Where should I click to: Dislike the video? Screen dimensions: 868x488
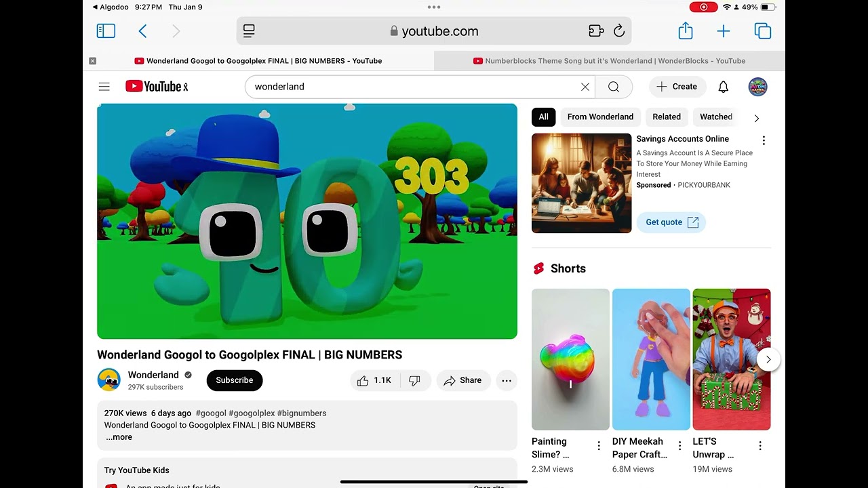pyautogui.click(x=414, y=381)
